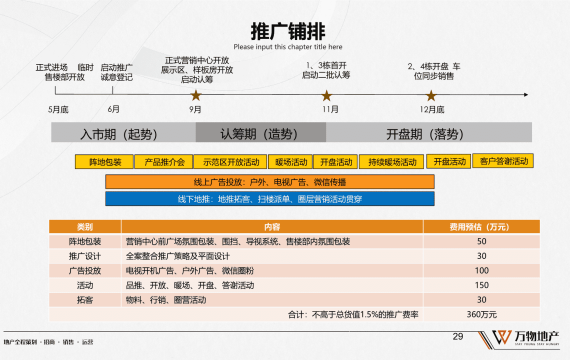Click the 客户答谢活动 box
Viewport: 570px width, 360px height.
503,161
